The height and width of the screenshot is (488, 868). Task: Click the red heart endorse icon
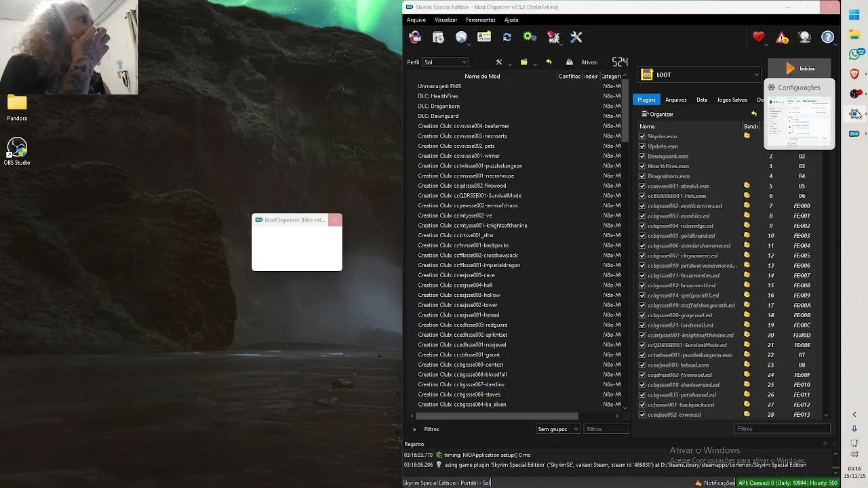tap(758, 37)
